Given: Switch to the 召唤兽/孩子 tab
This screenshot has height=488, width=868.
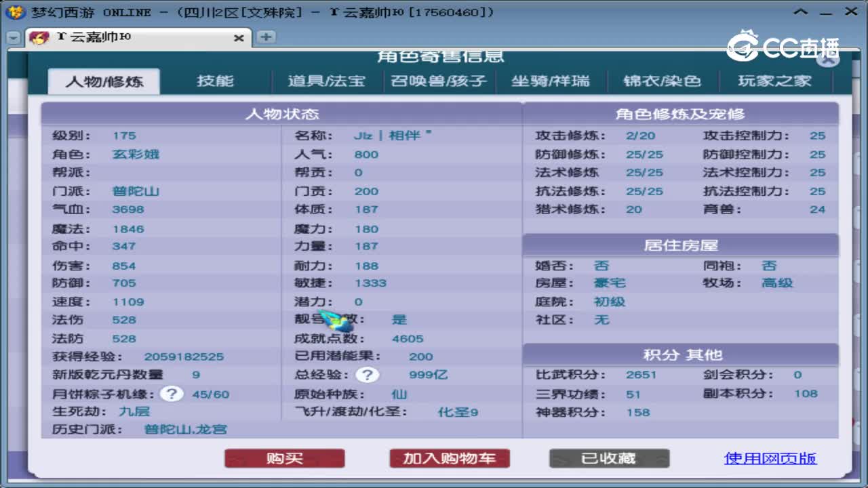Looking at the screenshot, I should pyautogui.click(x=439, y=81).
